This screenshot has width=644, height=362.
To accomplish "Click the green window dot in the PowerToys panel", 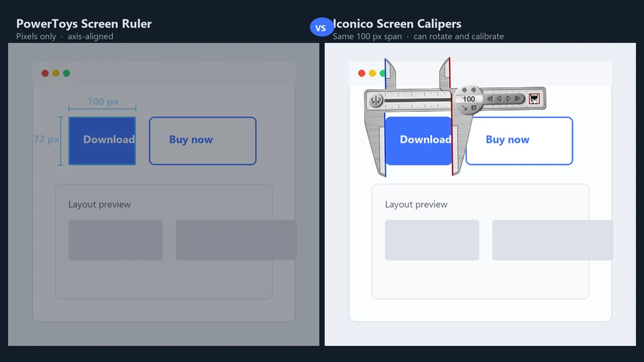I will 66,73.
